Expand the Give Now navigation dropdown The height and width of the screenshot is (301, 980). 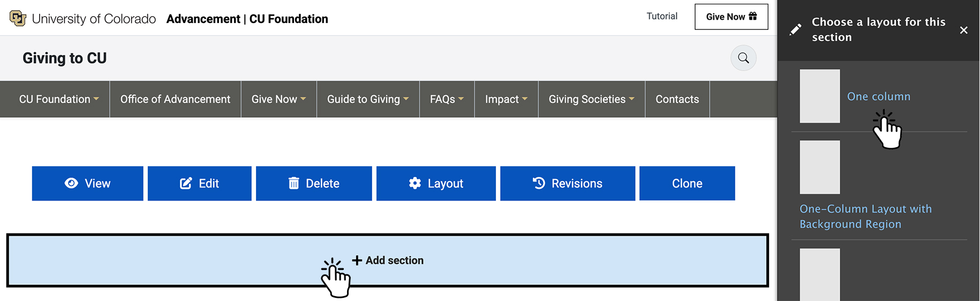(278, 99)
